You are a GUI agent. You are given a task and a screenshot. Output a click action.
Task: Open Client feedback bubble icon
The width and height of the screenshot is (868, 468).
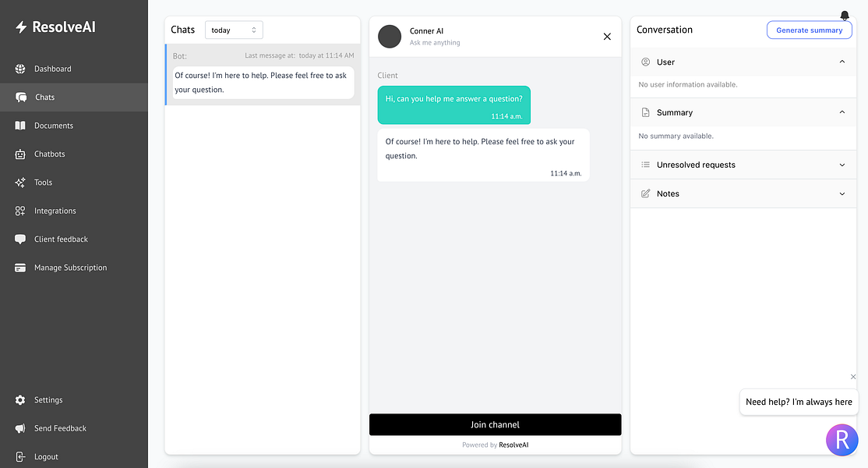20,239
